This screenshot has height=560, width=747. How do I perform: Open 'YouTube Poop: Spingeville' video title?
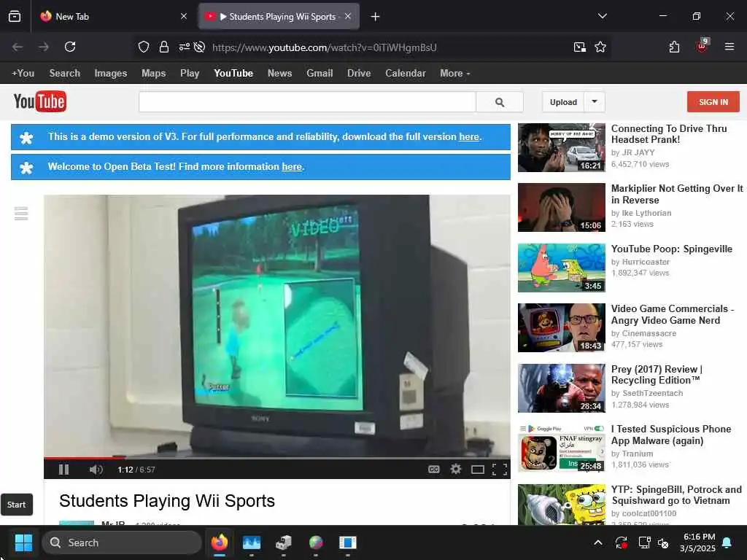(671, 249)
